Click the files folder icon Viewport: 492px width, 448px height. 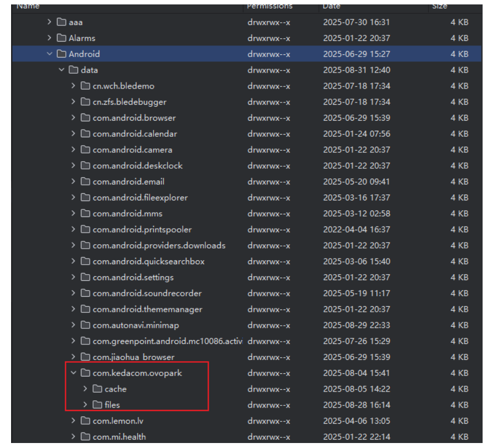(97, 405)
